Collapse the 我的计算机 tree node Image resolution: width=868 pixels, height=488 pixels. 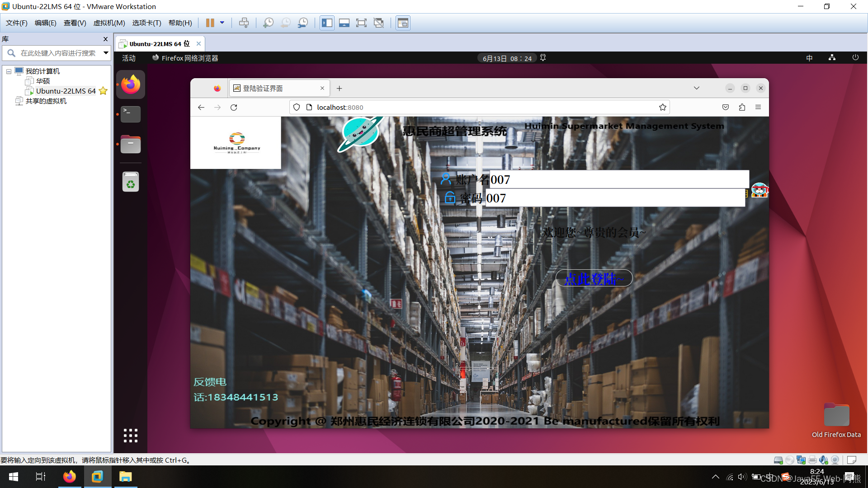point(9,71)
